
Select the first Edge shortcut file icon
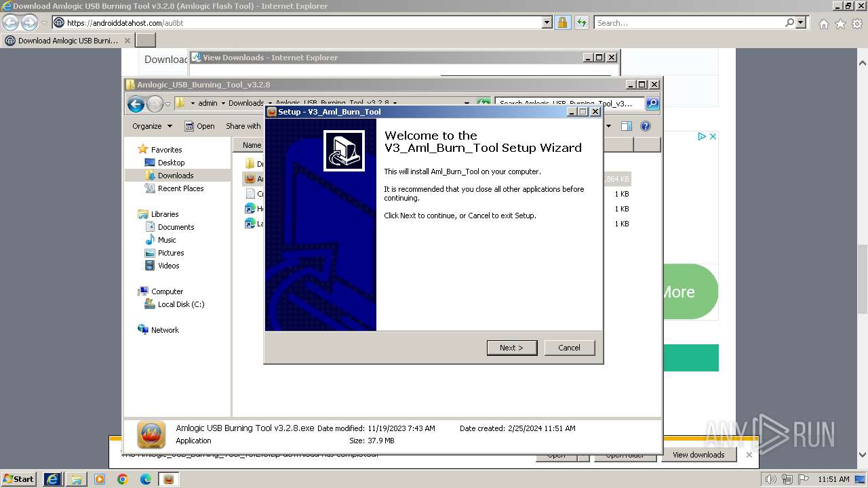pos(250,209)
